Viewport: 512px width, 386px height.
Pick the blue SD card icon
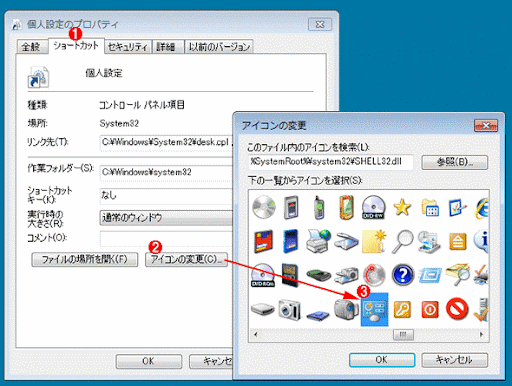tap(290, 241)
